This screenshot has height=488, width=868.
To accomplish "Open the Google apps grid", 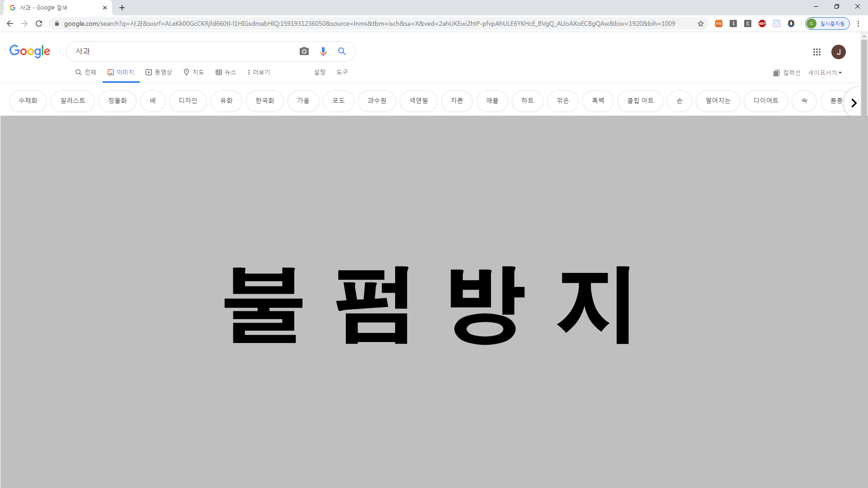I will 816,52.
